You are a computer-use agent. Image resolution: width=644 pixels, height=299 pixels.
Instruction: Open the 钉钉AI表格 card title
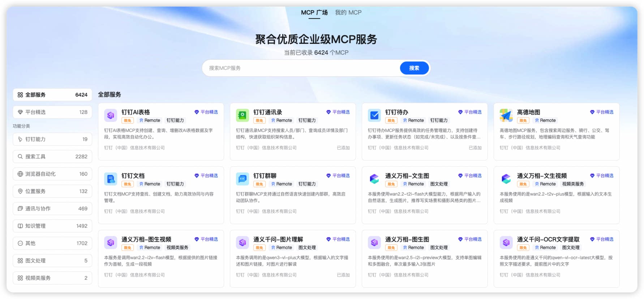pyautogui.click(x=136, y=112)
